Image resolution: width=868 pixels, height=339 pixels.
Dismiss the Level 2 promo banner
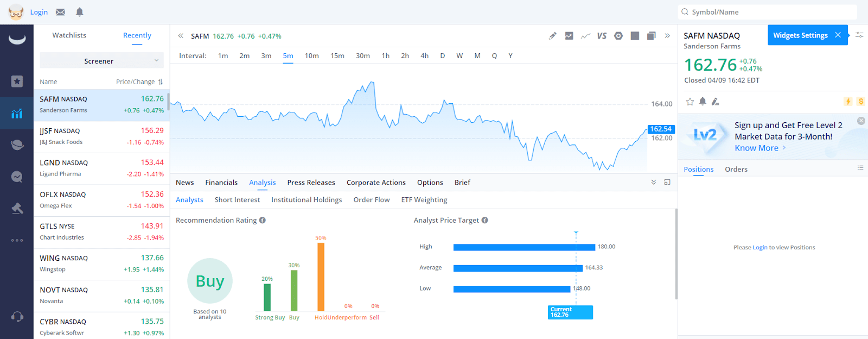(x=861, y=121)
